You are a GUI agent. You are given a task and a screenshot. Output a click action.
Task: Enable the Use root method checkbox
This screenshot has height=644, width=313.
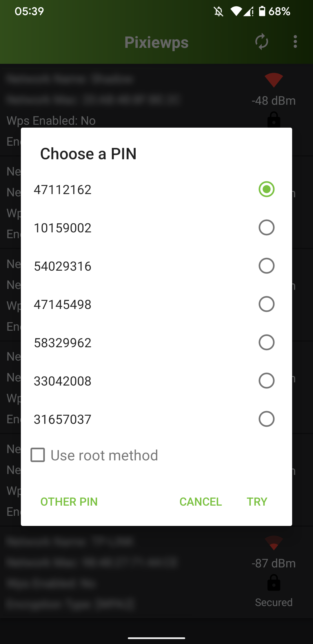point(38,455)
